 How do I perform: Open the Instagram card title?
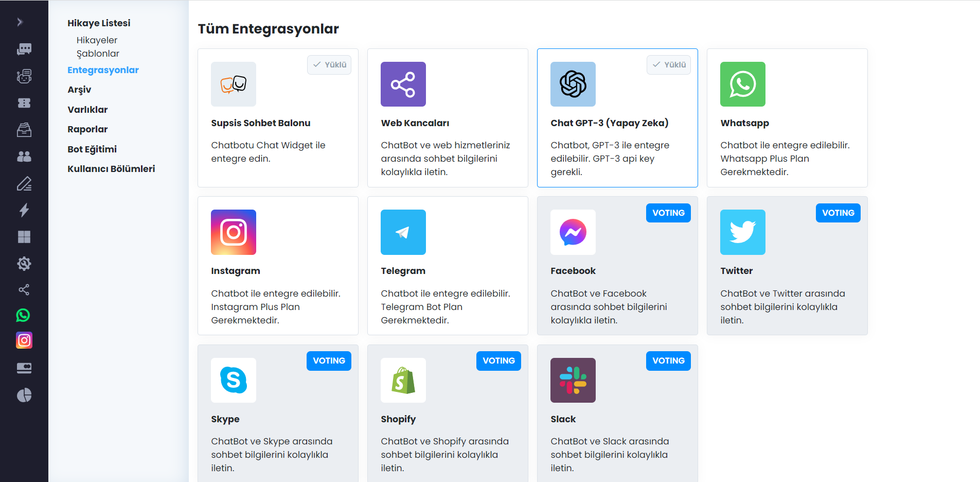(236, 271)
